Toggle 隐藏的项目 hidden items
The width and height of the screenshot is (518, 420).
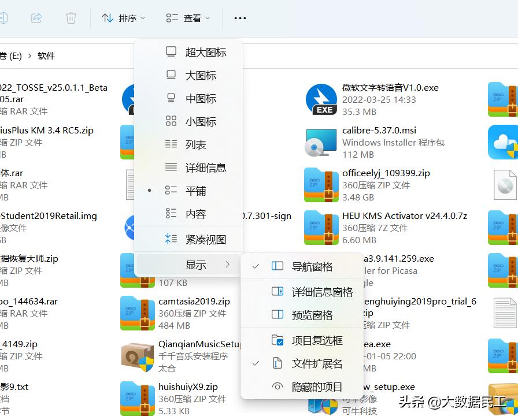coord(301,386)
